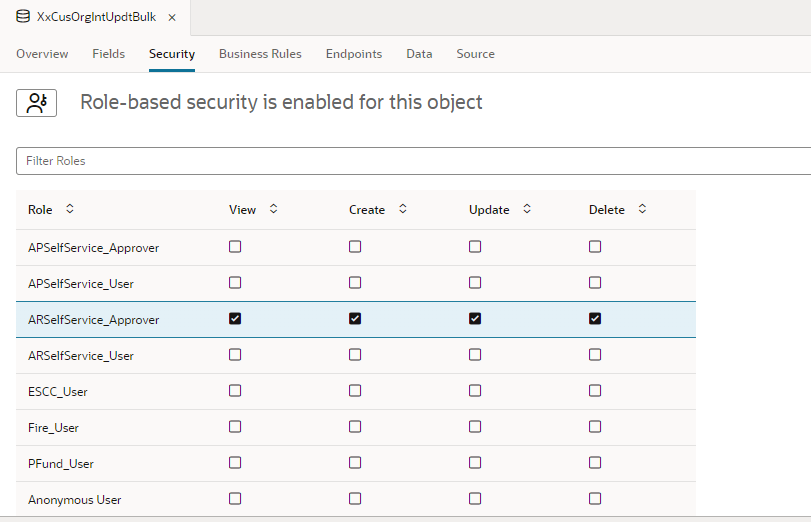This screenshot has width=811, height=522.
Task: Sort by the Role column arrows
Action: (x=70, y=209)
